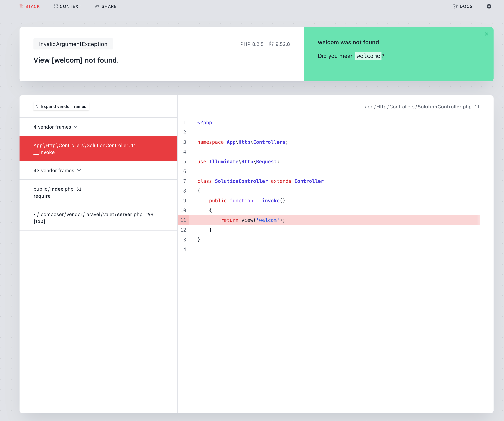
Task: Click the Laravel version icon beside 9.52.8
Action: [272, 44]
